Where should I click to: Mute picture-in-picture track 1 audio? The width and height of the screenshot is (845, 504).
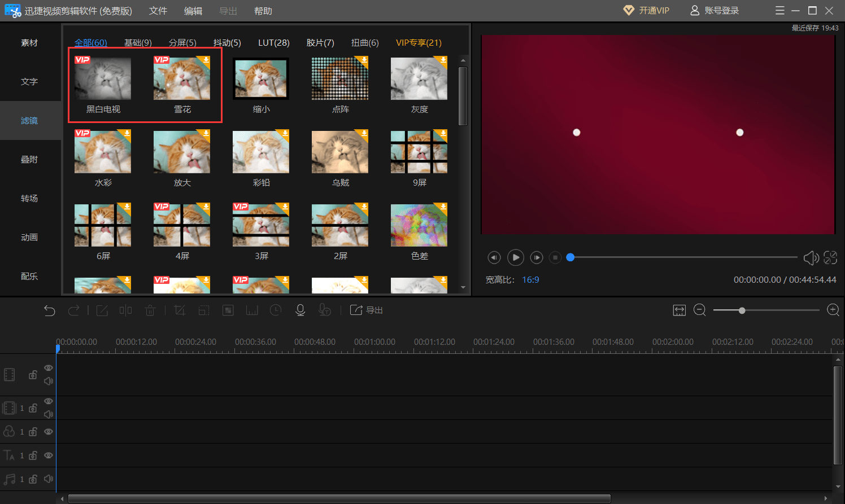point(49,414)
